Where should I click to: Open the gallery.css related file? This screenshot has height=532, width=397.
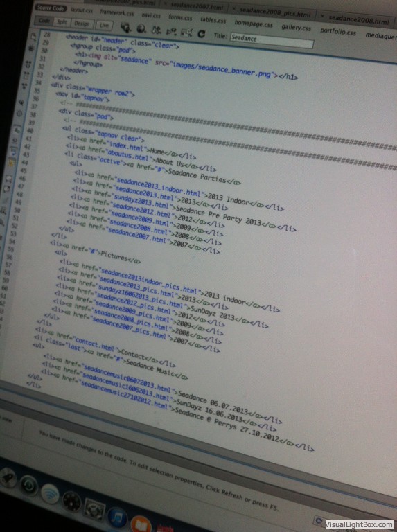pos(297,27)
